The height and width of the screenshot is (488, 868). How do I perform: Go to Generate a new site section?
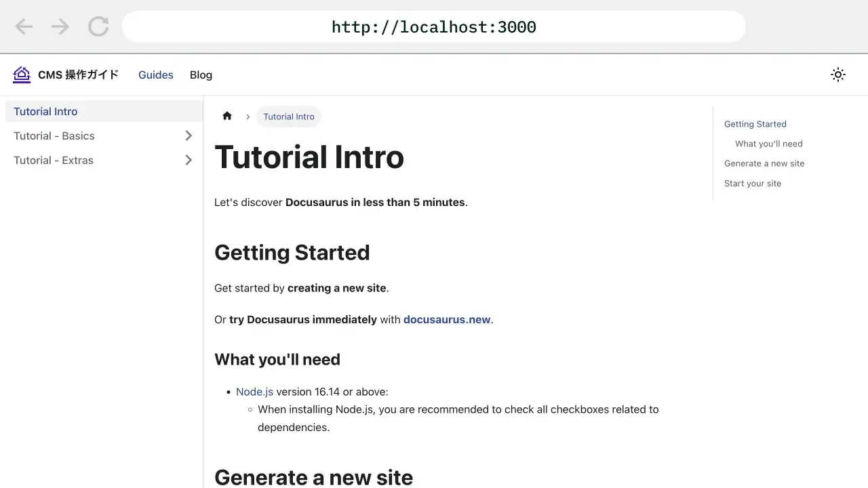coord(764,163)
